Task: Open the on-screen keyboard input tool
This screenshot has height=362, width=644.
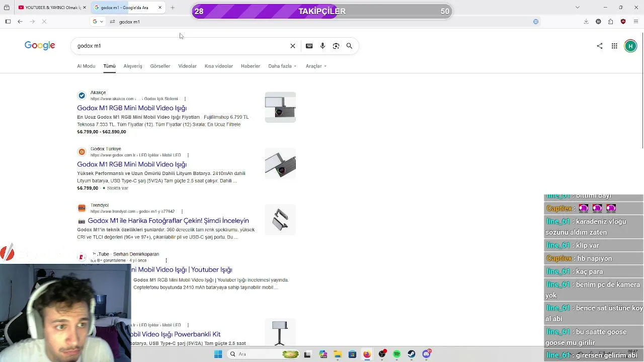Action: click(309, 46)
